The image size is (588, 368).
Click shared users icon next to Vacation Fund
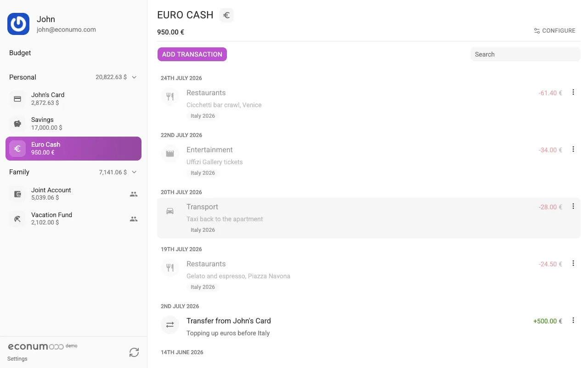(x=134, y=219)
